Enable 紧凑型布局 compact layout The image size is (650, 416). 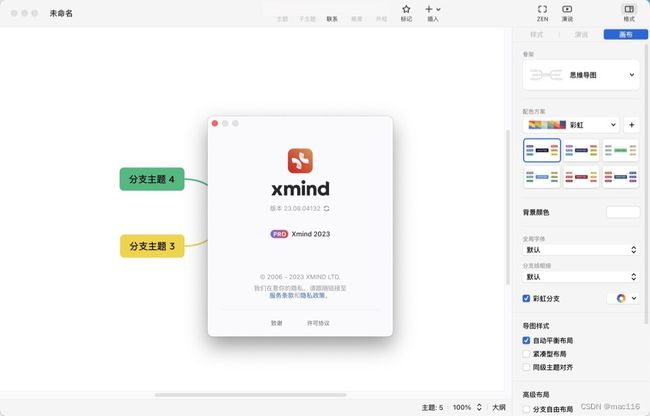tap(526, 354)
